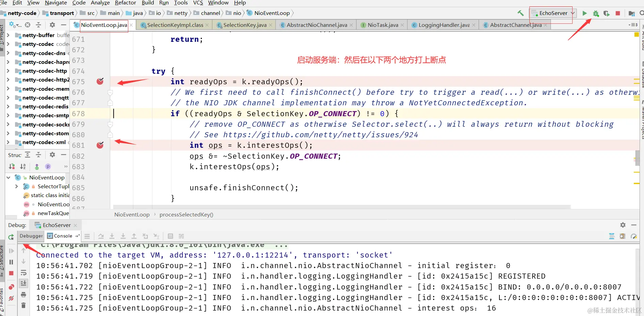Run EchoServer with the green play icon

[584, 13]
